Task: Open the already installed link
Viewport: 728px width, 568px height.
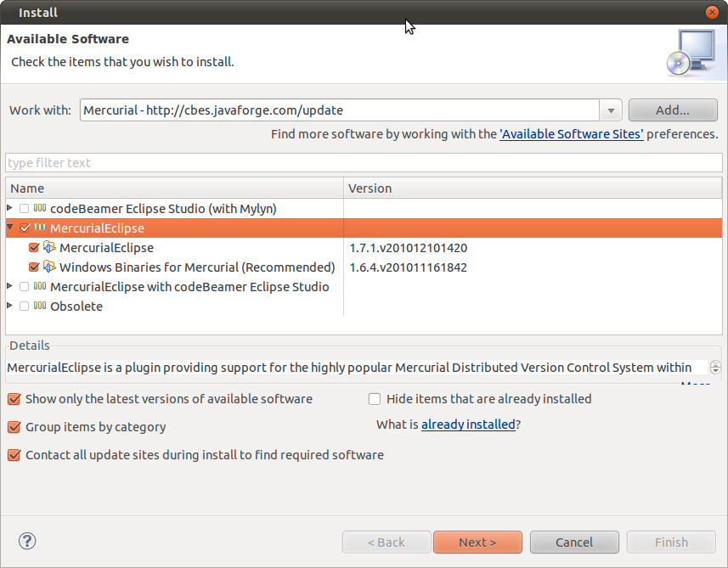Action: tap(467, 425)
